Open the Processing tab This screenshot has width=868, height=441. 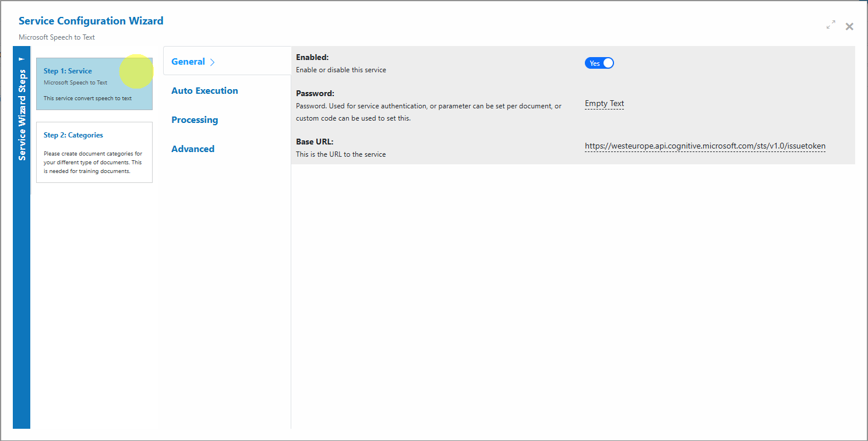tap(195, 120)
